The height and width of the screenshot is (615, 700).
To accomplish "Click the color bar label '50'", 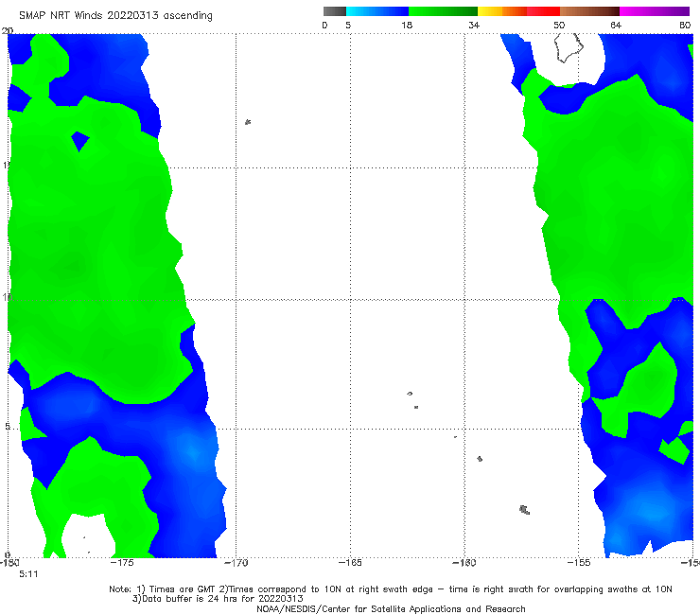I will [559, 26].
